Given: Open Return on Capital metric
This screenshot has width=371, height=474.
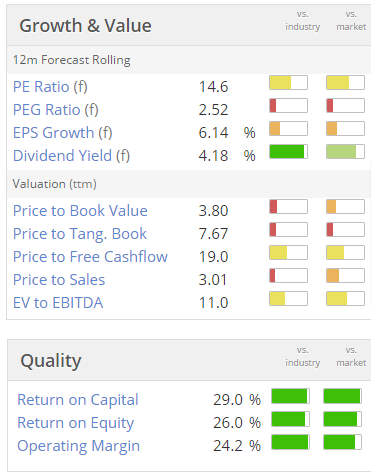Looking at the screenshot, I should click(x=78, y=400).
